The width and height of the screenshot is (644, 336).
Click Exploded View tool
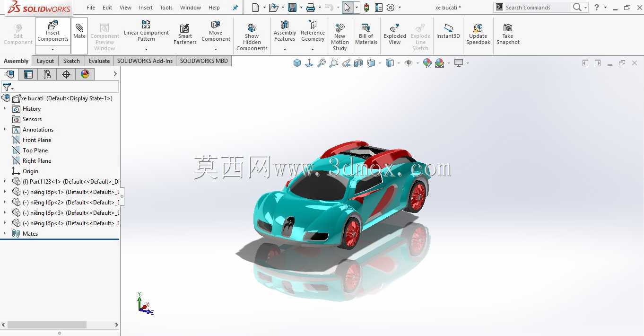pyautogui.click(x=395, y=34)
